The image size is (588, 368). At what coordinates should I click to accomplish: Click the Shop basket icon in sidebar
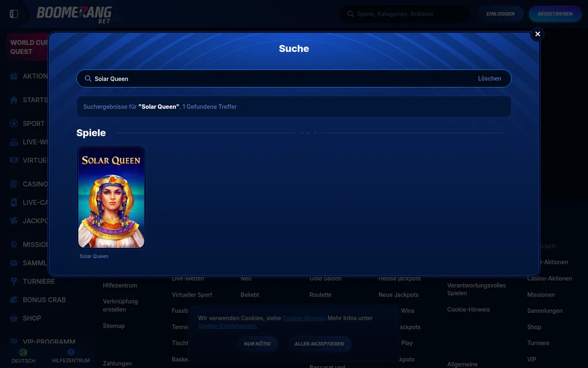tap(14, 318)
